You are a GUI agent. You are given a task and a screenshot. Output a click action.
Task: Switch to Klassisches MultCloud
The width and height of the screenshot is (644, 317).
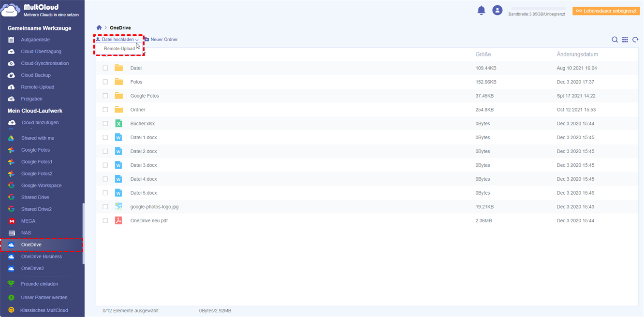pos(44,310)
